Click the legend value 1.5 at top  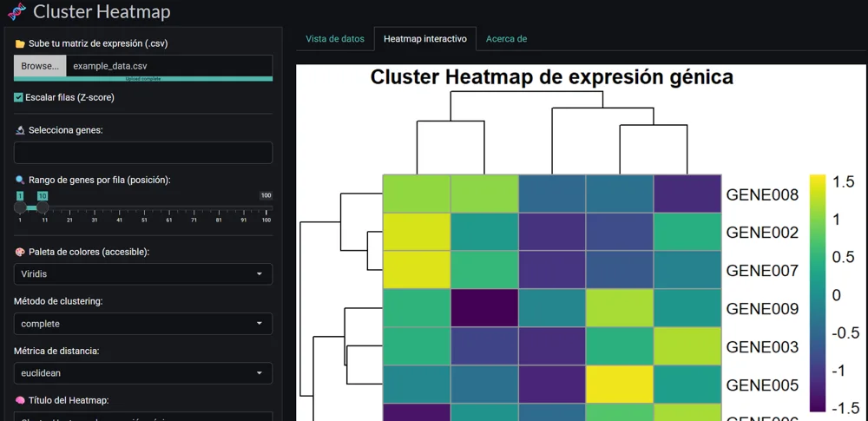844,182
